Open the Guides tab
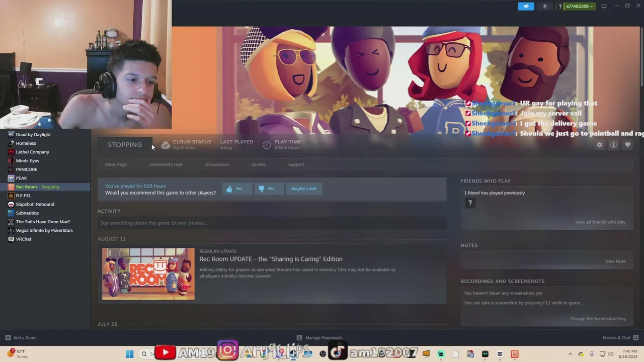The image size is (644, 362). click(259, 164)
